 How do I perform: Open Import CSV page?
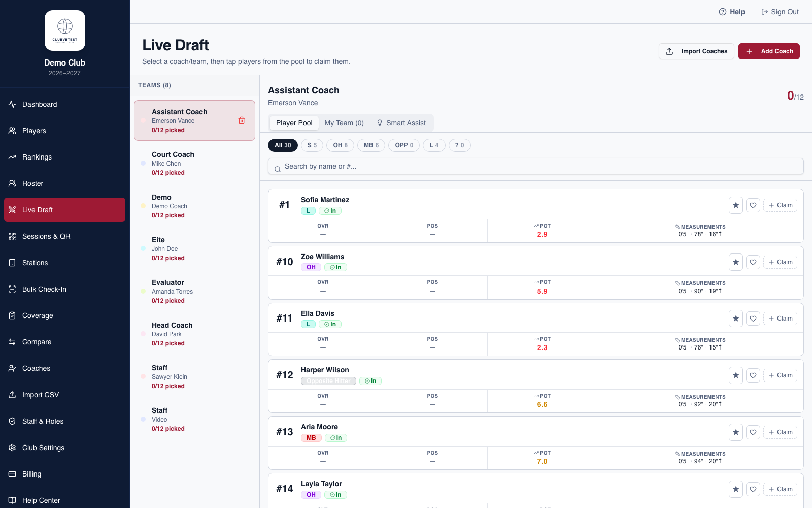click(64, 395)
